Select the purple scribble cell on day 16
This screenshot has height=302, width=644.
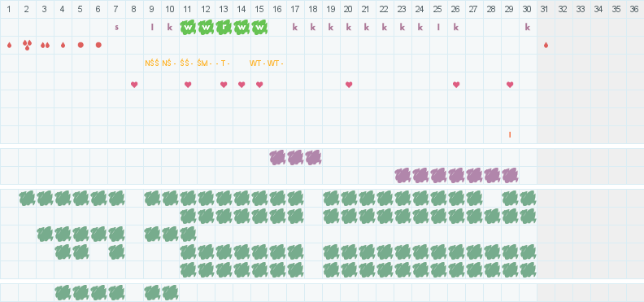click(x=277, y=157)
